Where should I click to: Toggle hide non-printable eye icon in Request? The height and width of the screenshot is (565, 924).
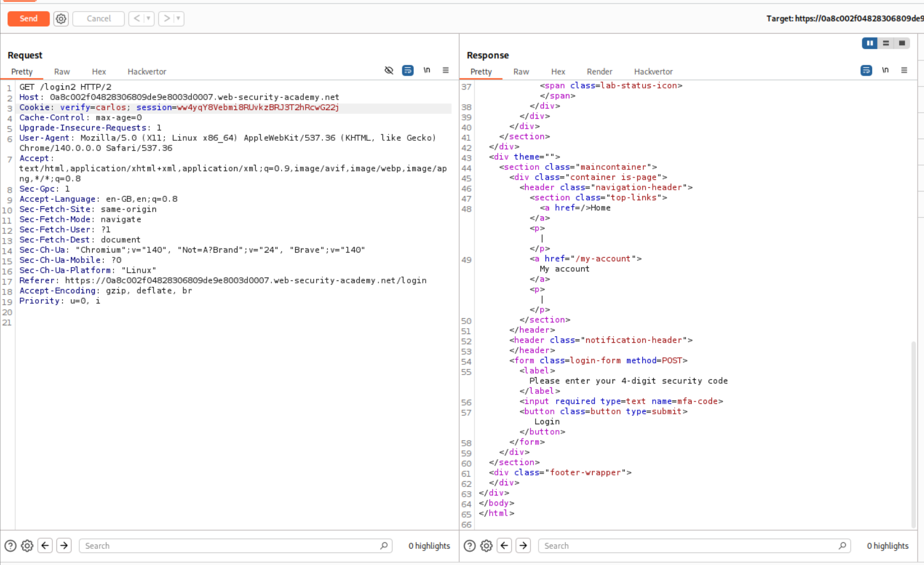pos(389,70)
